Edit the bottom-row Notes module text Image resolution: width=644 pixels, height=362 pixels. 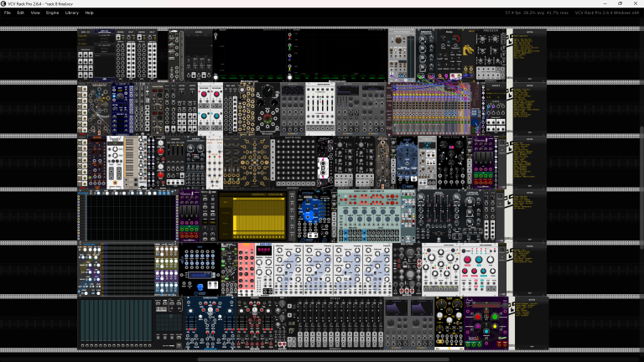coord(532,323)
